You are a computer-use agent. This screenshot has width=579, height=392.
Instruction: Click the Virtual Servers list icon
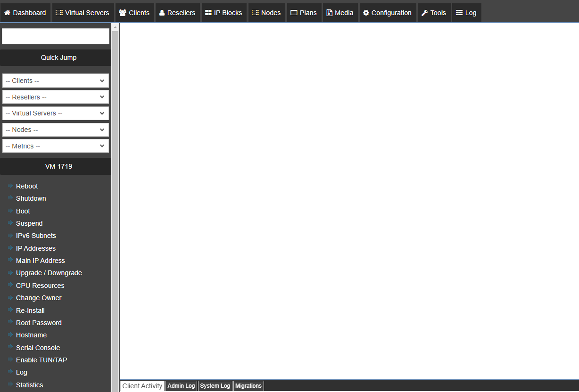click(x=59, y=13)
